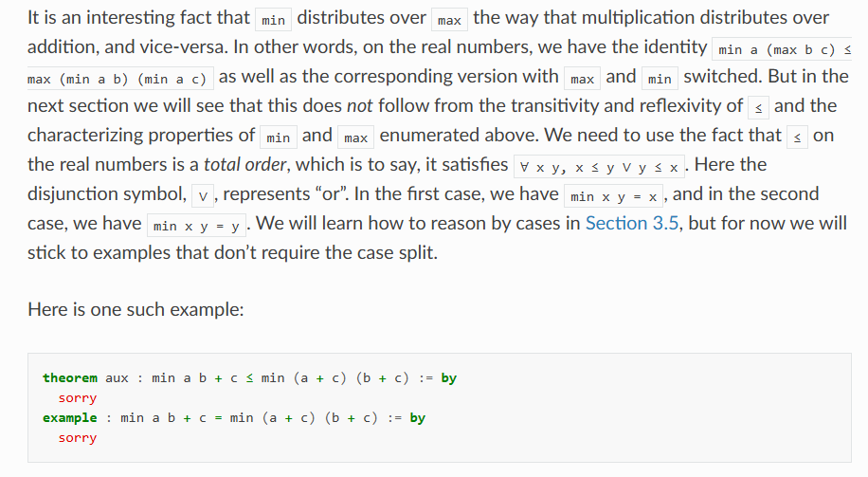This screenshot has width=868, height=477.
Task: Click the '≤' code box before 'on'
Action: pos(797,138)
